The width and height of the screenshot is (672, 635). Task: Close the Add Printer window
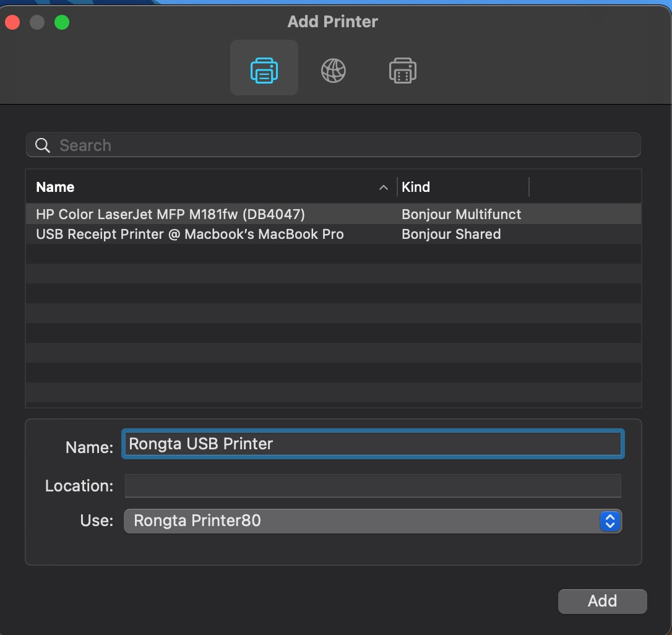coord(12,22)
